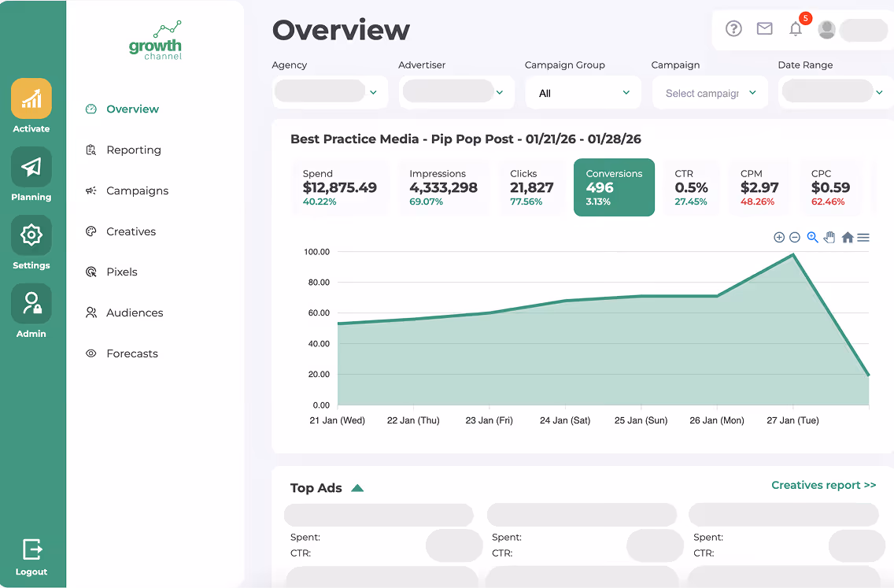Open the Creatives report link
This screenshot has height=588, width=894.
pyautogui.click(x=823, y=485)
